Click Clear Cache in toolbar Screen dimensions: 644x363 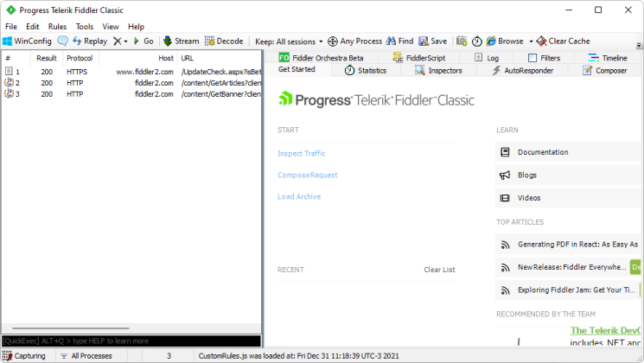click(564, 41)
